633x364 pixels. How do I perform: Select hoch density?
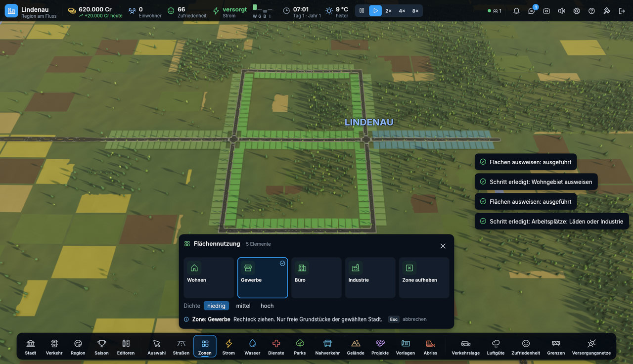(267, 306)
